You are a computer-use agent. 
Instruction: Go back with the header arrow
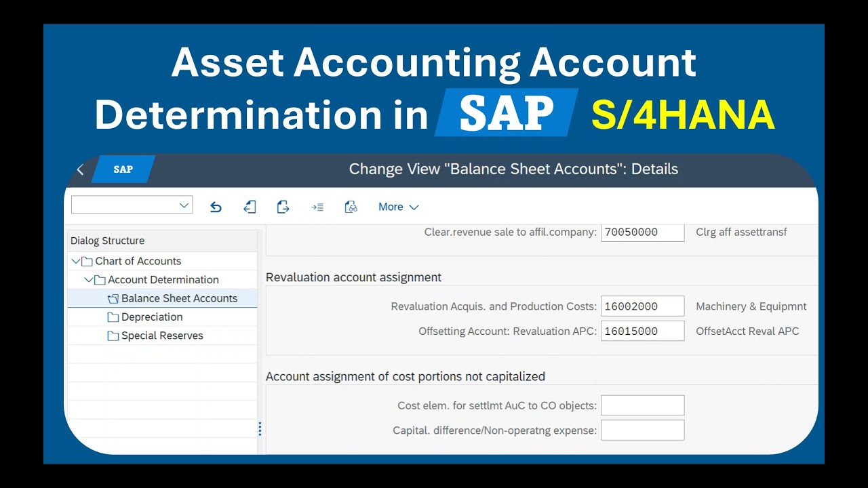pos(80,169)
